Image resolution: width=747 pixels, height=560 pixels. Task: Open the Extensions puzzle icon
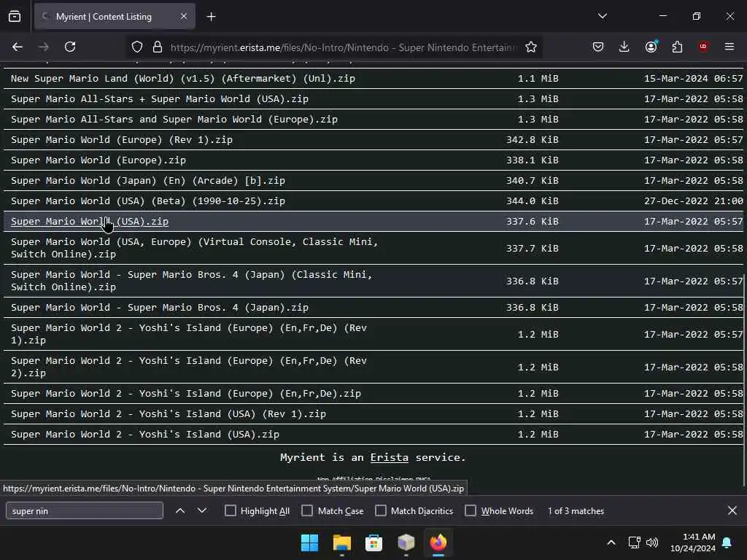pos(677,47)
